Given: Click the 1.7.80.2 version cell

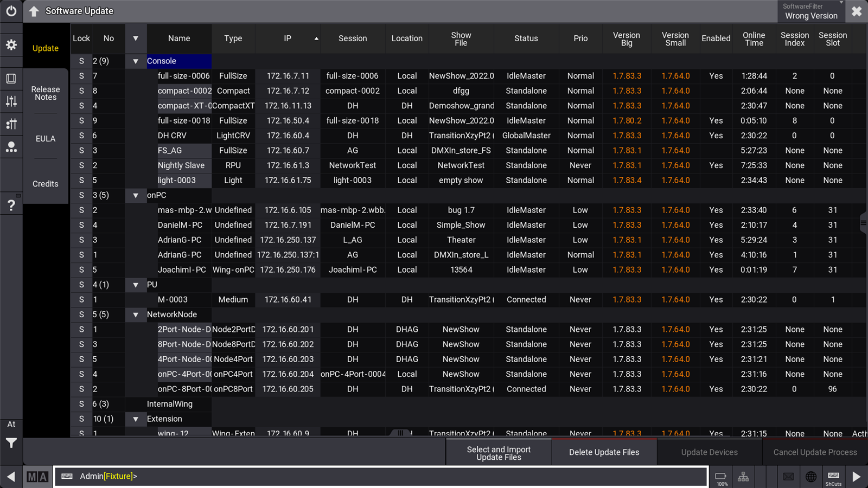Looking at the screenshot, I should [627, 121].
